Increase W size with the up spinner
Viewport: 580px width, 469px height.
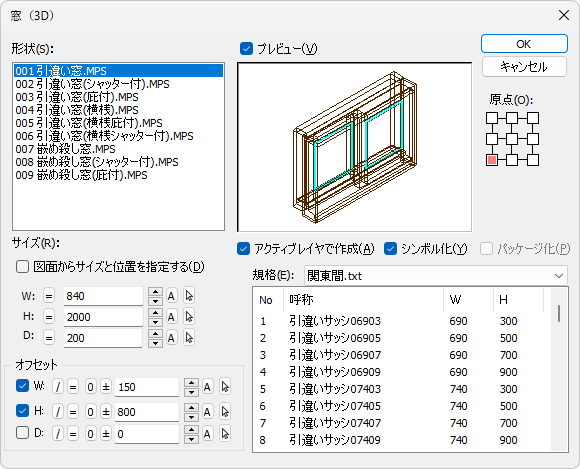pos(155,291)
